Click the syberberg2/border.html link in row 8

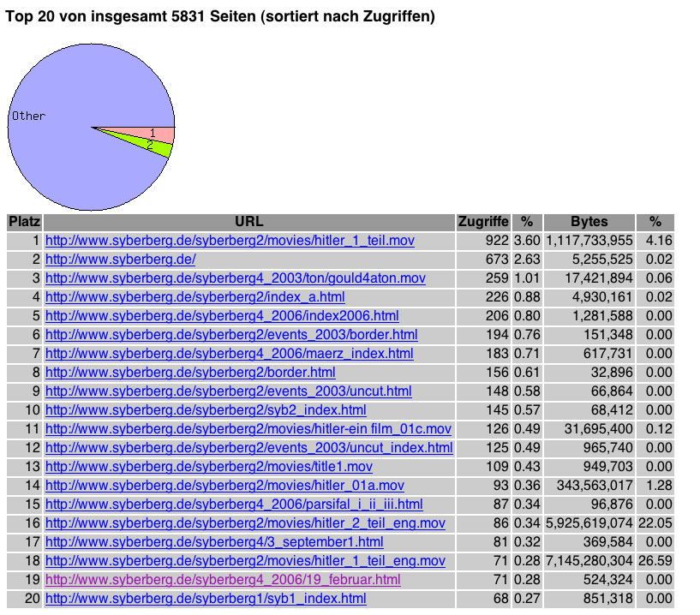[190, 373]
